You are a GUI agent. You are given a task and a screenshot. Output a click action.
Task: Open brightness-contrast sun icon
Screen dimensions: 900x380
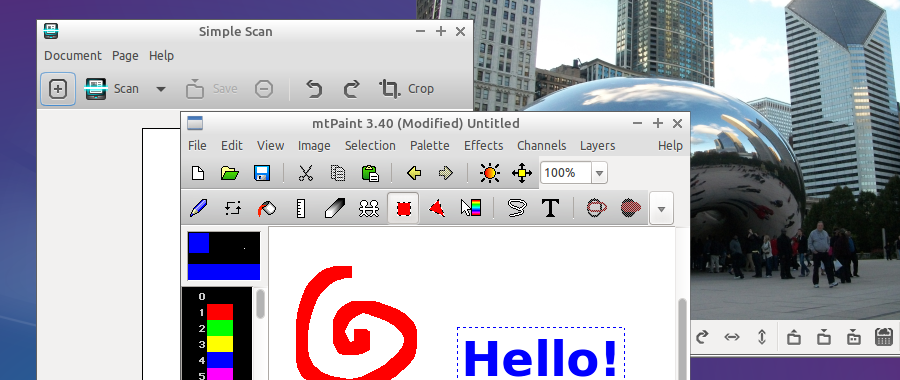(490, 173)
